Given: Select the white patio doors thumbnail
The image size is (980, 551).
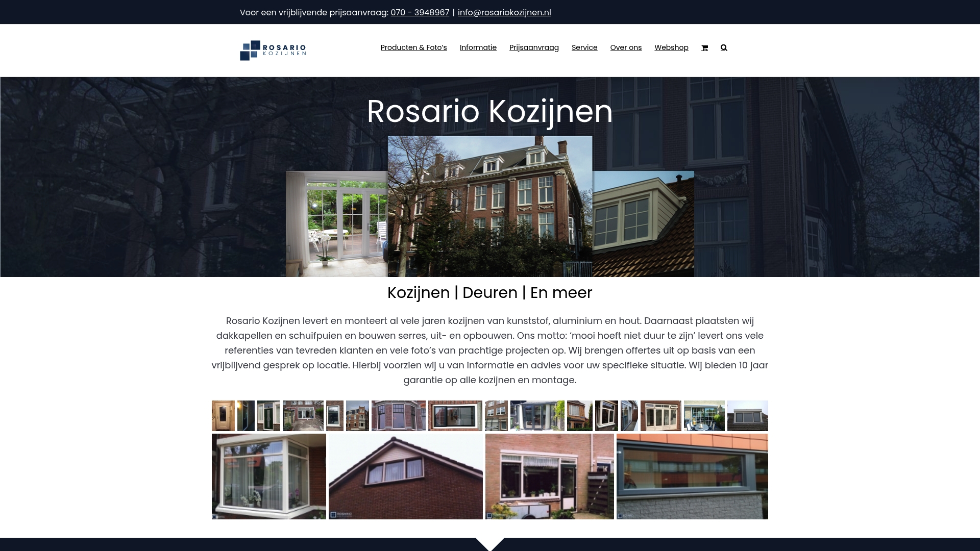Looking at the screenshot, I should [x=661, y=416].
